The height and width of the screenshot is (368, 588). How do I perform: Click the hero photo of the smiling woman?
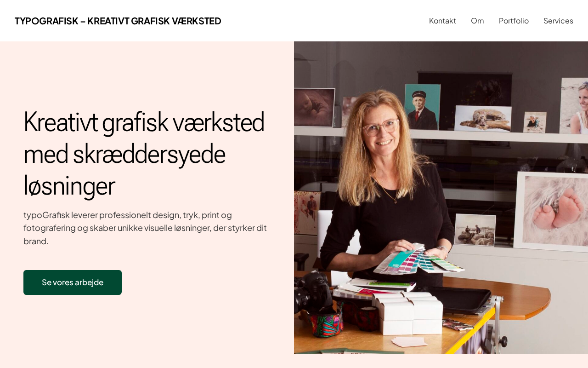pyautogui.click(x=441, y=197)
